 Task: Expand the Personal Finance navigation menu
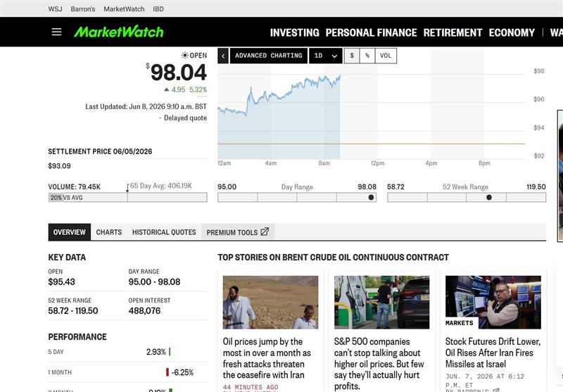tap(371, 32)
